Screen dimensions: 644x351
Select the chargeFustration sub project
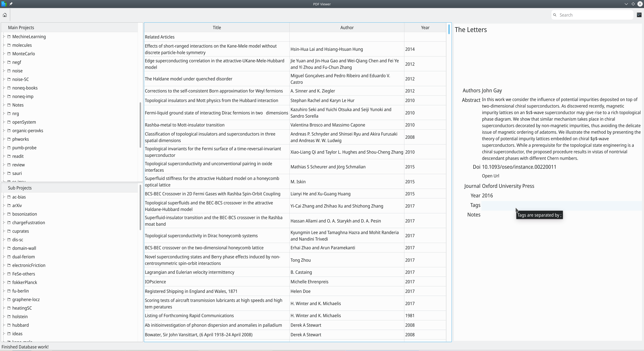coord(29,223)
